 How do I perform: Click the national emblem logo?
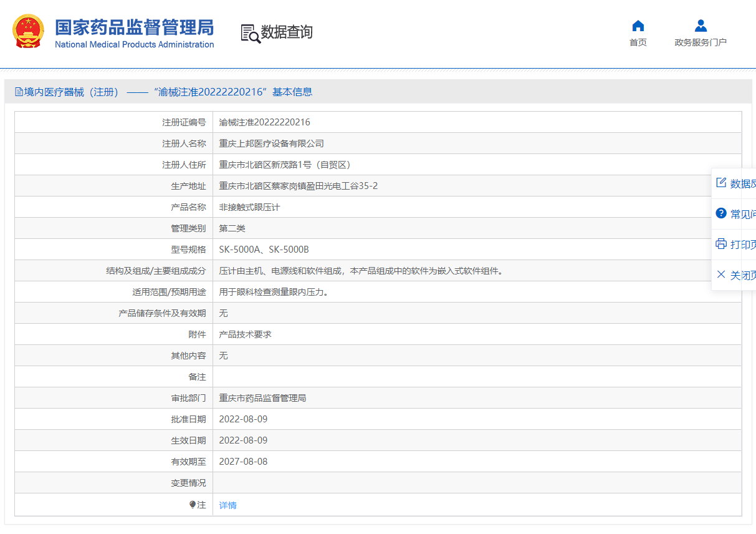pyautogui.click(x=29, y=31)
